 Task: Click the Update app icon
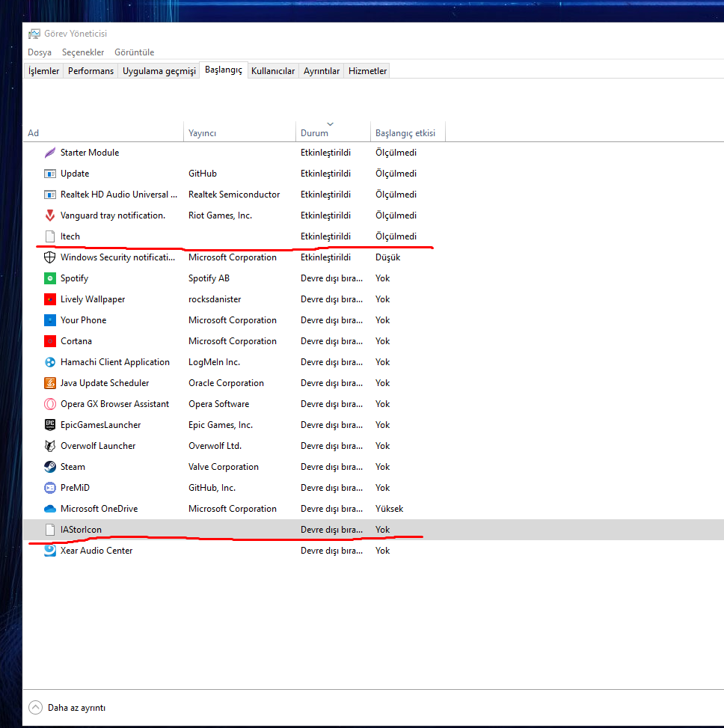pos(49,174)
